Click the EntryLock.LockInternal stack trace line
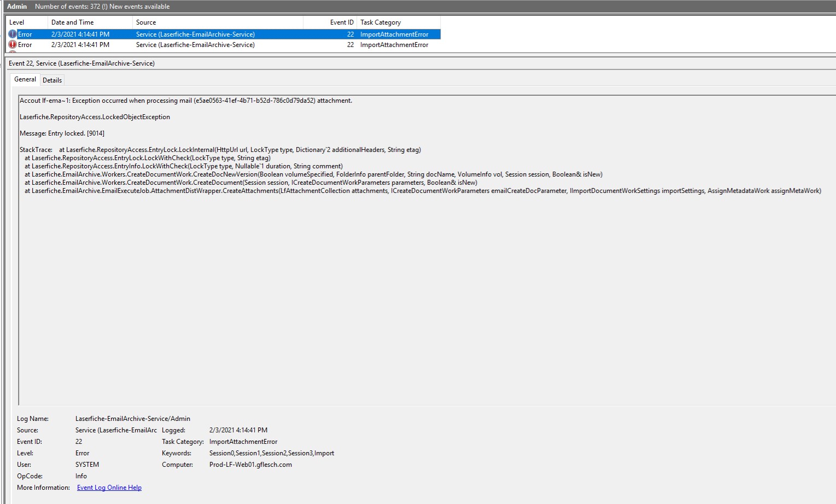This screenshot has height=504, width=836. point(220,150)
